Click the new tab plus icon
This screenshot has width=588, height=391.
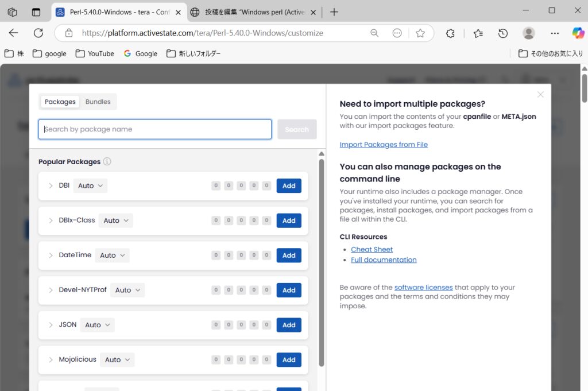point(334,12)
